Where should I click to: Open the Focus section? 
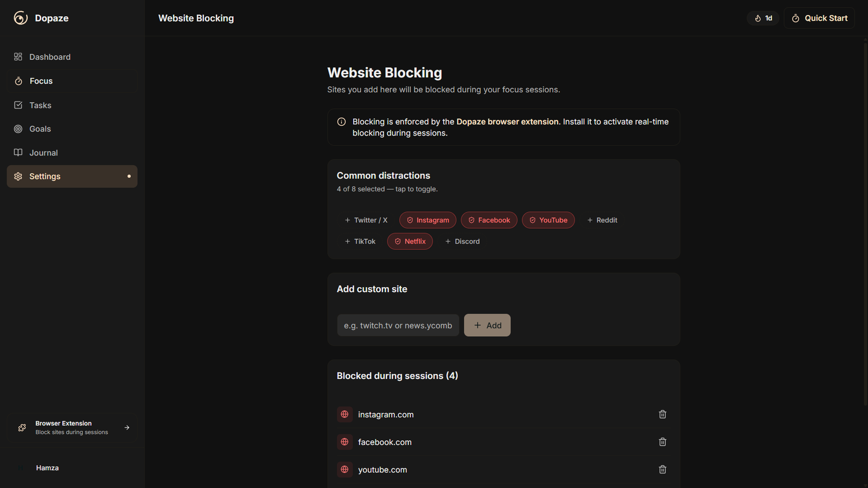pyautogui.click(x=41, y=81)
